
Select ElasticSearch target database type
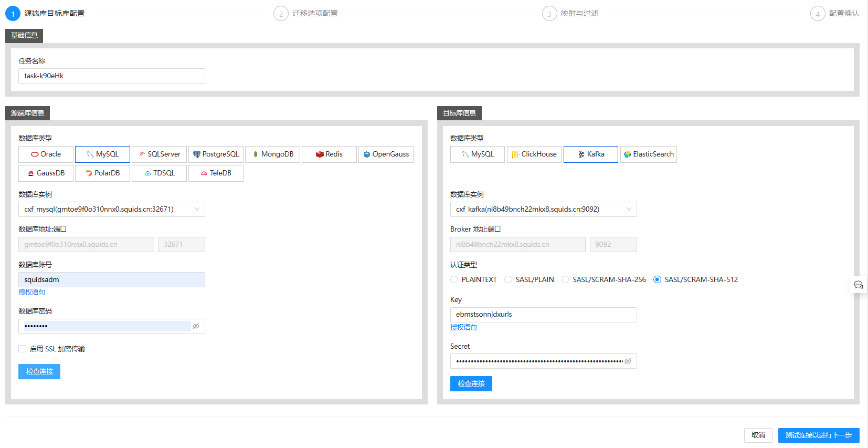click(x=649, y=154)
